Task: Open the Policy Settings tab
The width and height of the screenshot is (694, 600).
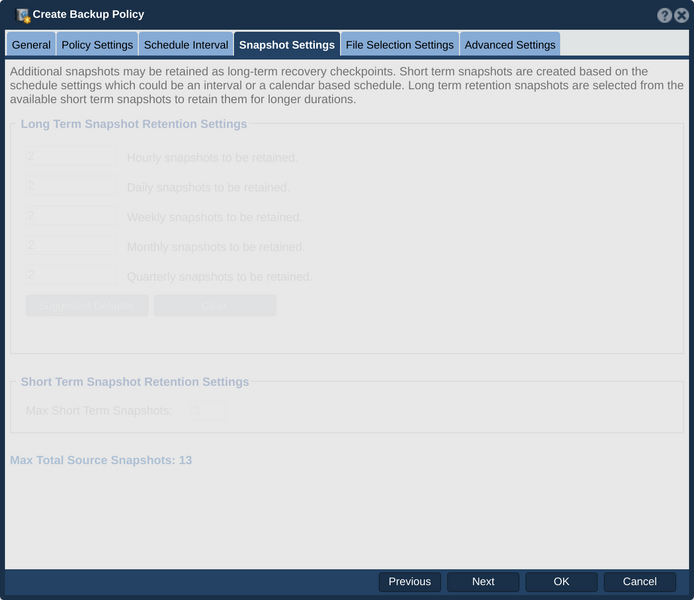Action: pyautogui.click(x=97, y=45)
